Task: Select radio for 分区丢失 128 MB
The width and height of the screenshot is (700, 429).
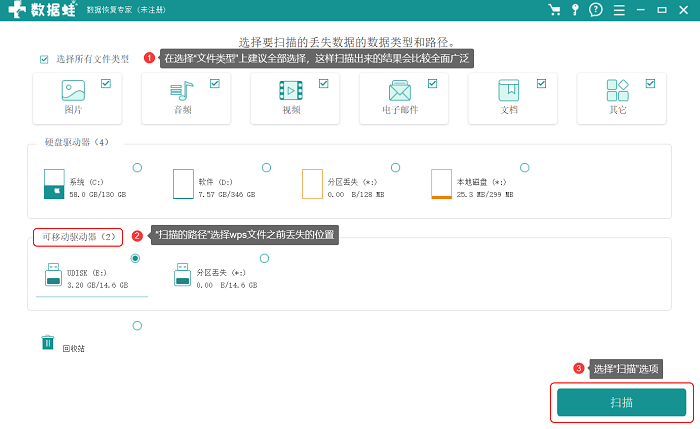Action: 396,168
